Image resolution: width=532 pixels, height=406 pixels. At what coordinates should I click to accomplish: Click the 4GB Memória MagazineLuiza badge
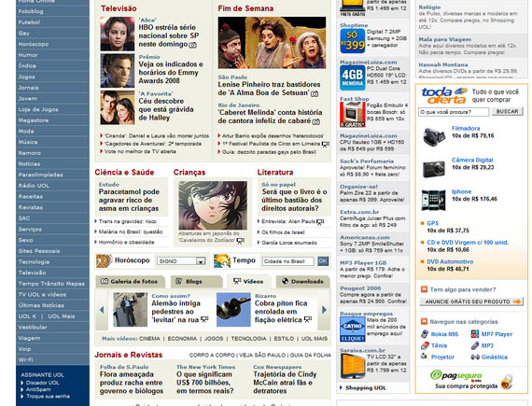pyautogui.click(x=353, y=77)
